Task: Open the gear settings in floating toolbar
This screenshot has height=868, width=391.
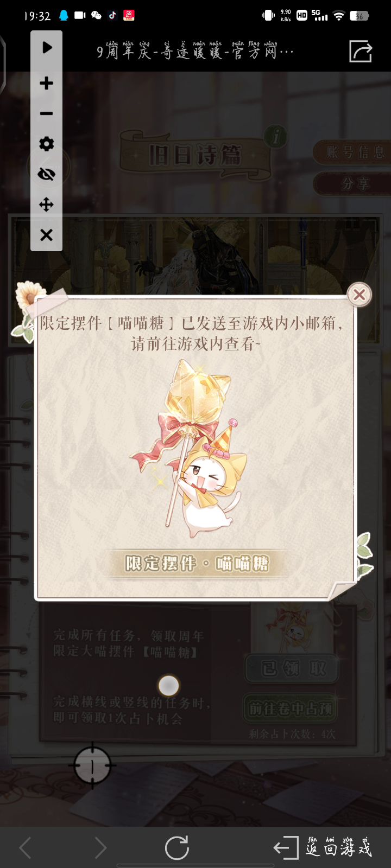Action: pos(47,144)
